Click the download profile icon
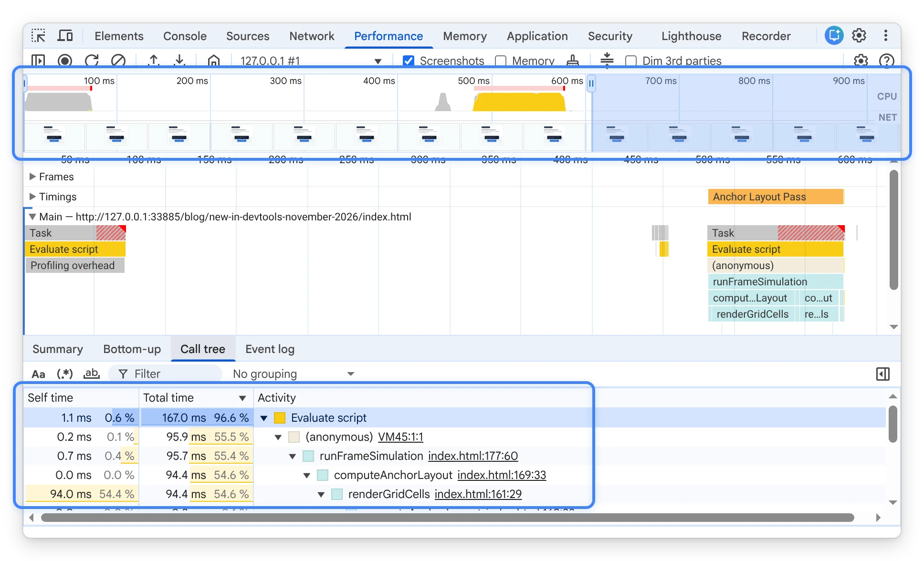This screenshot has width=924, height=561. click(179, 61)
